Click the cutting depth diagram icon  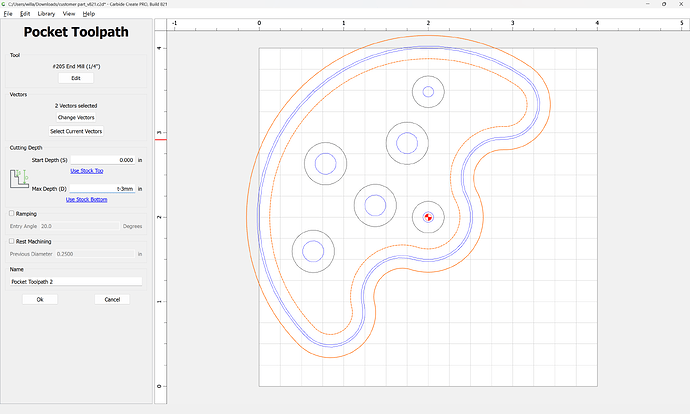point(19,180)
